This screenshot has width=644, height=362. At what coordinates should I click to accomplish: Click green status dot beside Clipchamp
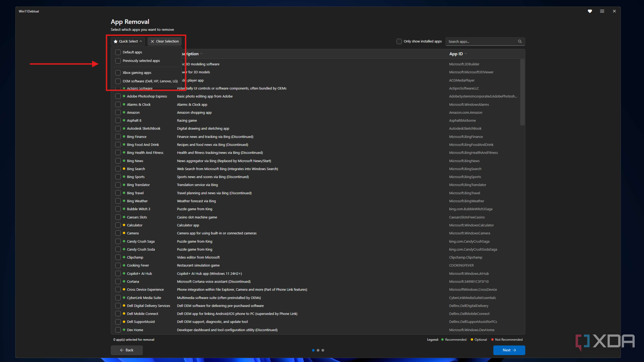coord(124,257)
